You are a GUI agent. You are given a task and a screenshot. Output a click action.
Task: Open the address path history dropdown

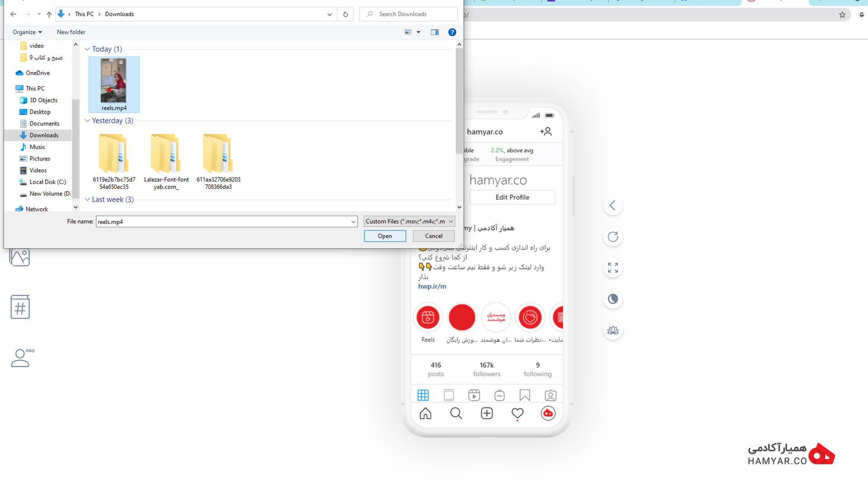click(x=330, y=14)
